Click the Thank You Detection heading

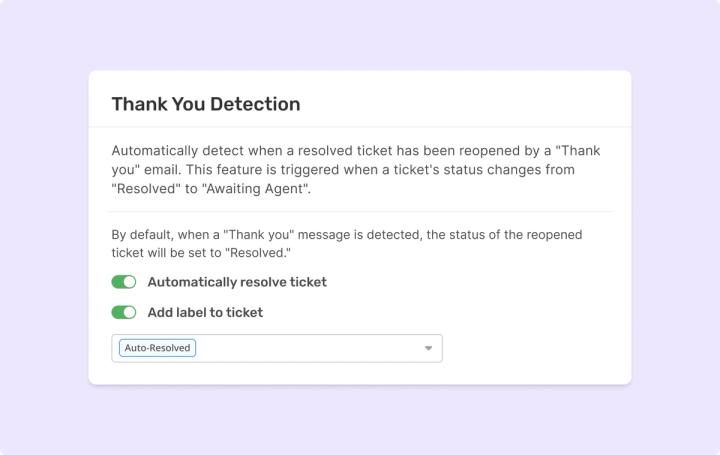206,104
